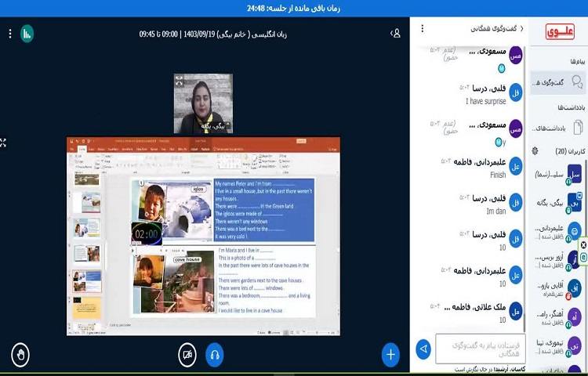Screen dimensions: 588x376
Task: Toggle the headset listen-only audio button
Action: [x=215, y=354]
